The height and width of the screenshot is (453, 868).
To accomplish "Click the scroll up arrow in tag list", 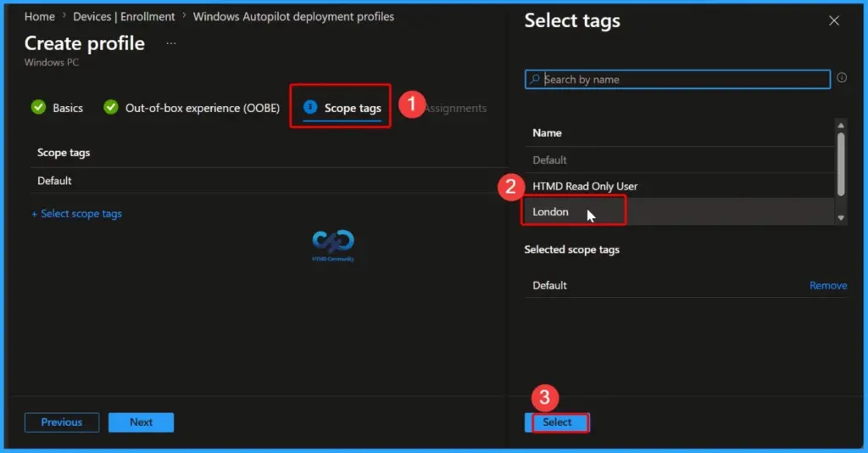I will pyautogui.click(x=841, y=126).
